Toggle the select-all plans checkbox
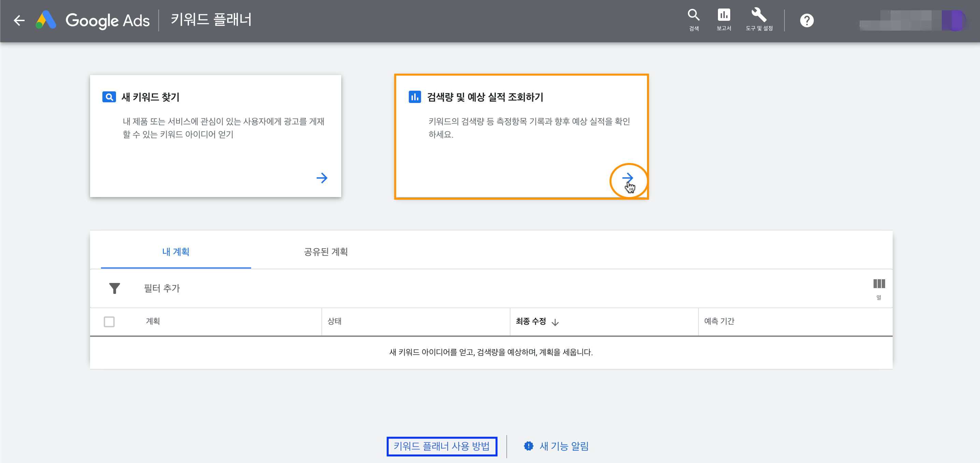The width and height of the screenshot is (980, 463). [x=109, y=322]
